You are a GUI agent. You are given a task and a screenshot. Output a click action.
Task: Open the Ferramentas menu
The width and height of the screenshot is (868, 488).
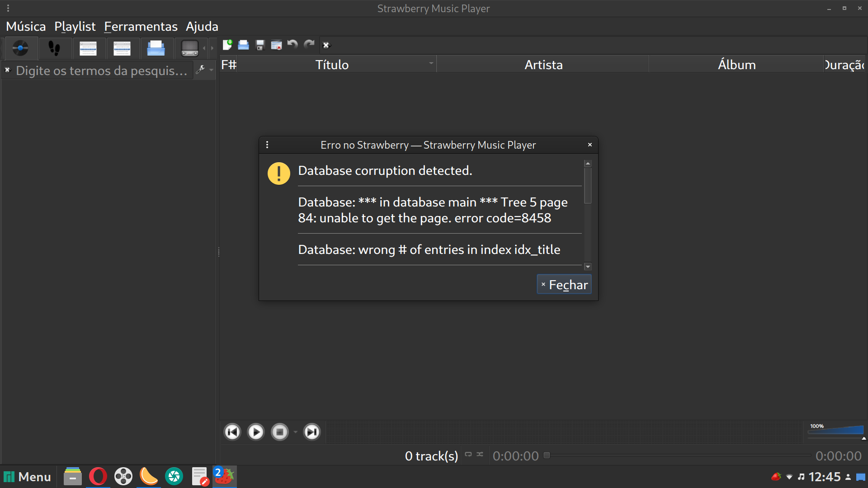point(141,27)
